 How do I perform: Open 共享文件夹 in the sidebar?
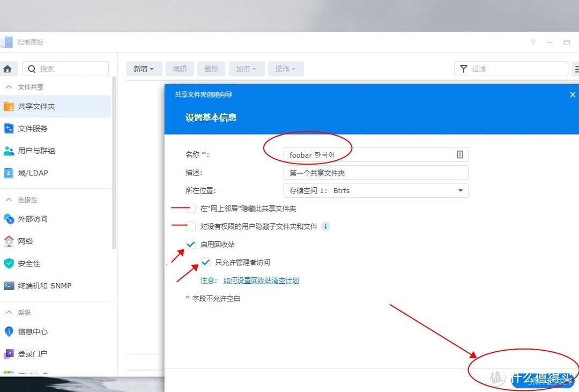pyautogui.click(x=55, y=106)
